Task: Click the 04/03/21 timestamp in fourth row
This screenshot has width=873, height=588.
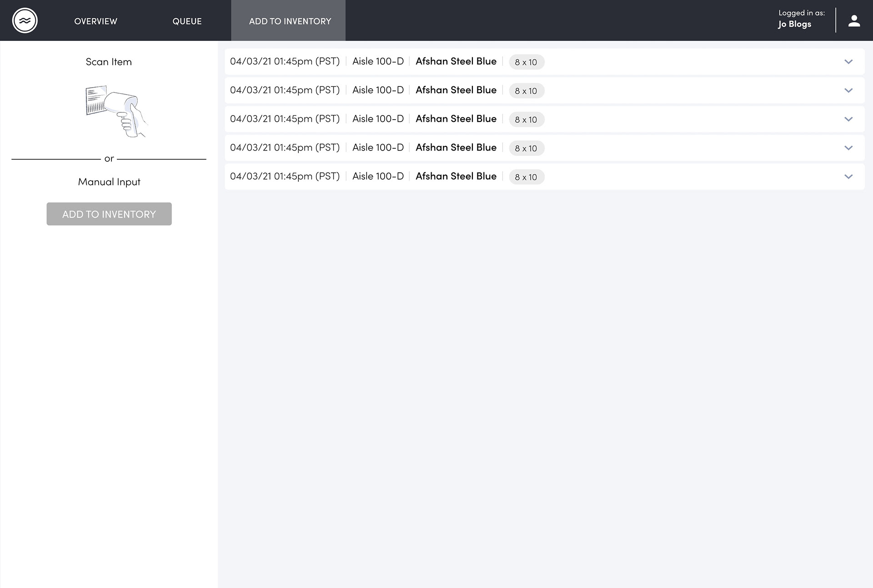Action: [x=285, y=147]
